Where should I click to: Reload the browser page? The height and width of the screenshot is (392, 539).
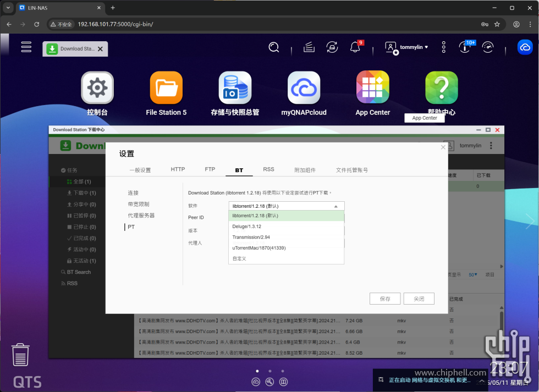[37, 24]
